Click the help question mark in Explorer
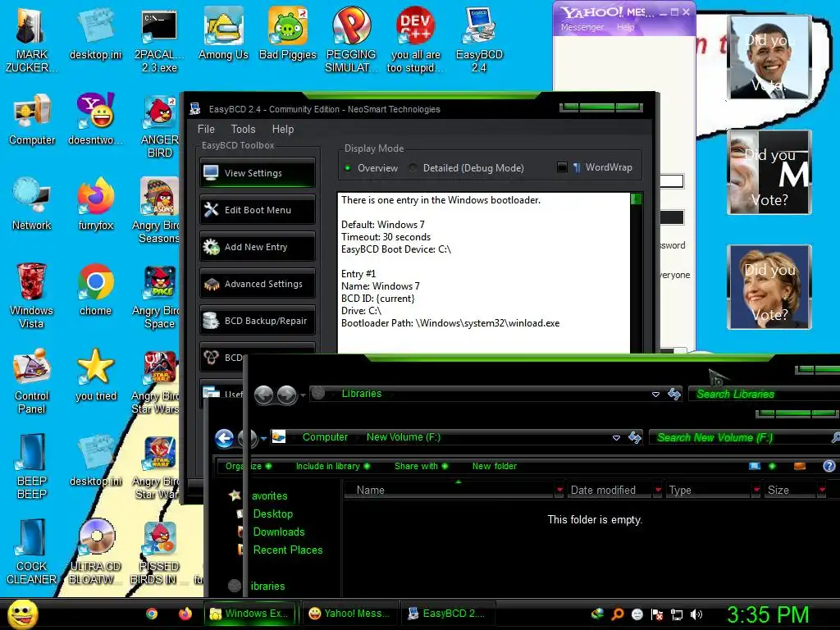This screenshot has width=840, height=630. click(829, 466)
